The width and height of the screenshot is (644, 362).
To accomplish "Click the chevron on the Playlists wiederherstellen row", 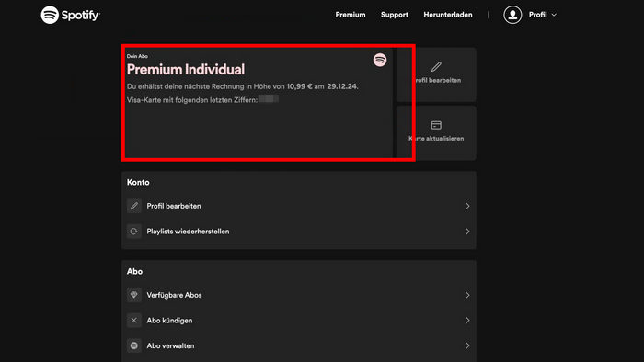I will tap(467, 232).
